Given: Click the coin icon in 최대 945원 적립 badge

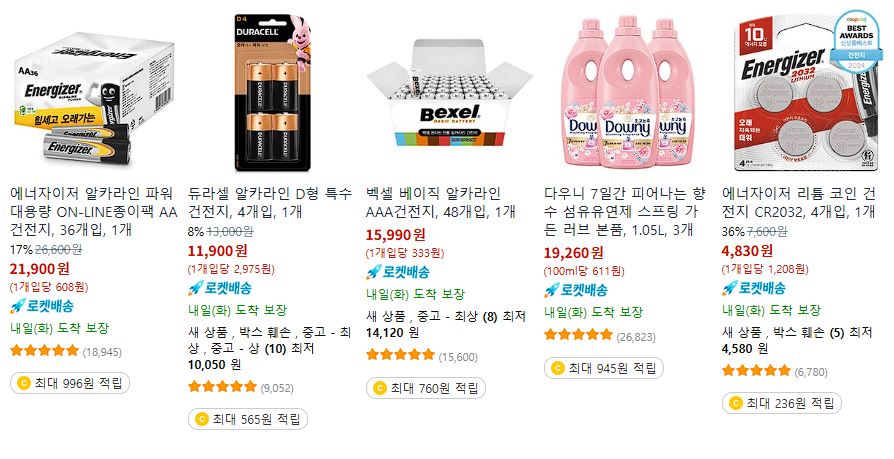Looking at the screenshot, I should [x=558, y=368].
